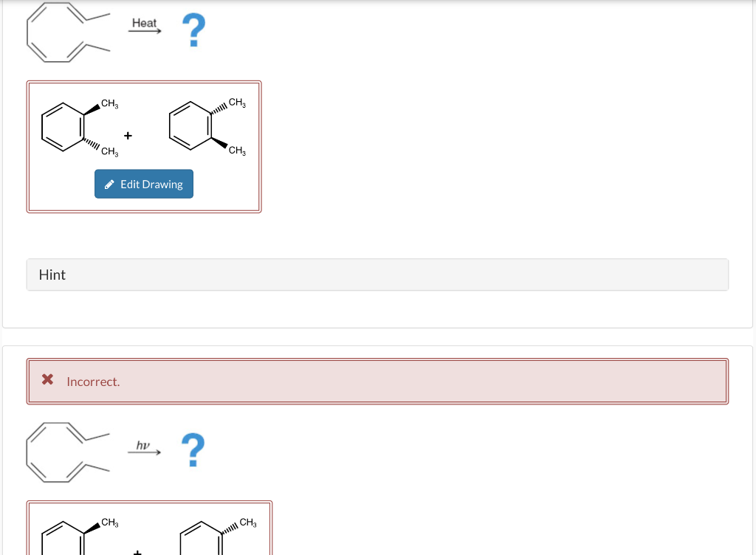This screenshot has width=756, height=555.
Task: Click the plus sign in the lower answer box
Action: click(137, 552)
